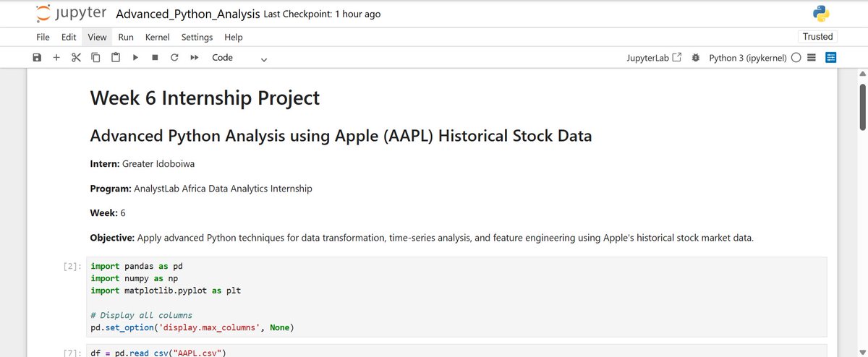Toggle the property inspector sidebar icon
Viewport: 868px width, 357px height.
point(830,57)
